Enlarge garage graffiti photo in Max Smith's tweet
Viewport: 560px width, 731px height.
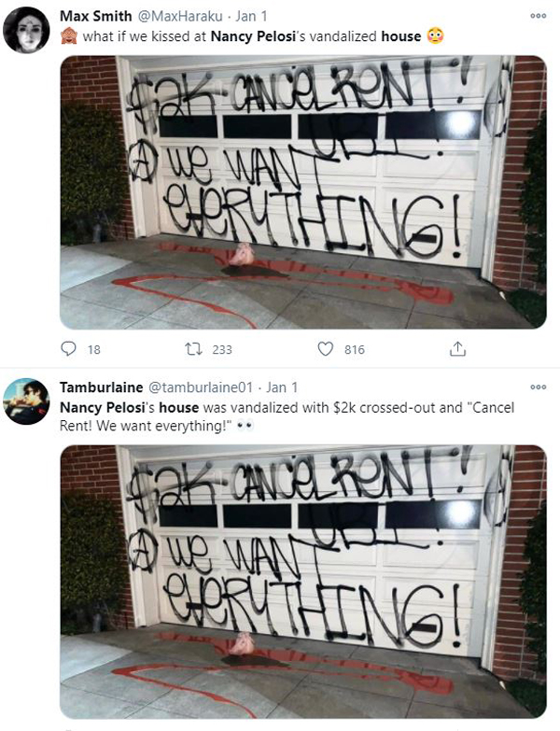[x=303, y=192]
